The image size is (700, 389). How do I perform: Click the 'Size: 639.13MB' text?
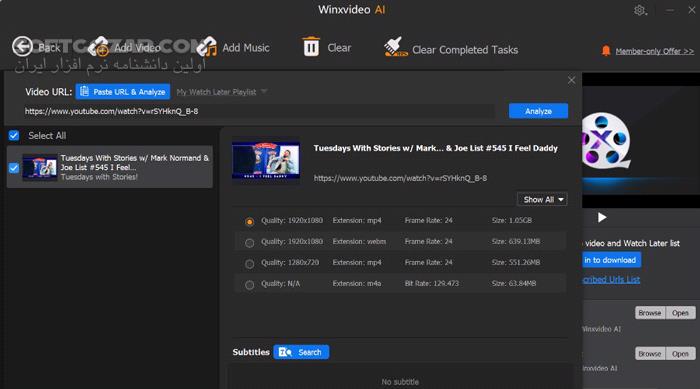click(x=516, y=242)
